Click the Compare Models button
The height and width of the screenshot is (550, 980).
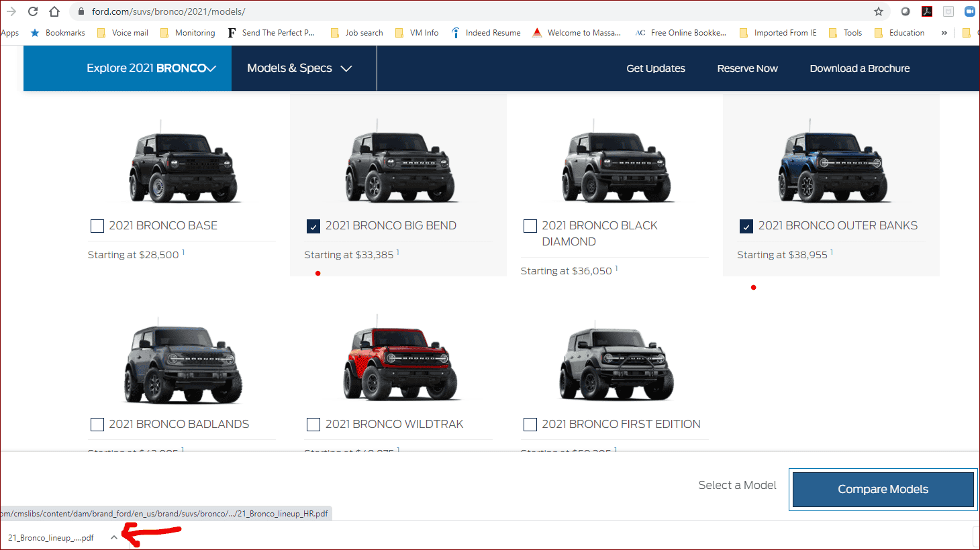click(x=883, y=490)
